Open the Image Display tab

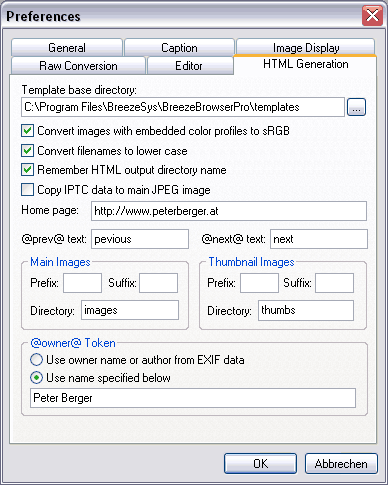click(306, 47)
